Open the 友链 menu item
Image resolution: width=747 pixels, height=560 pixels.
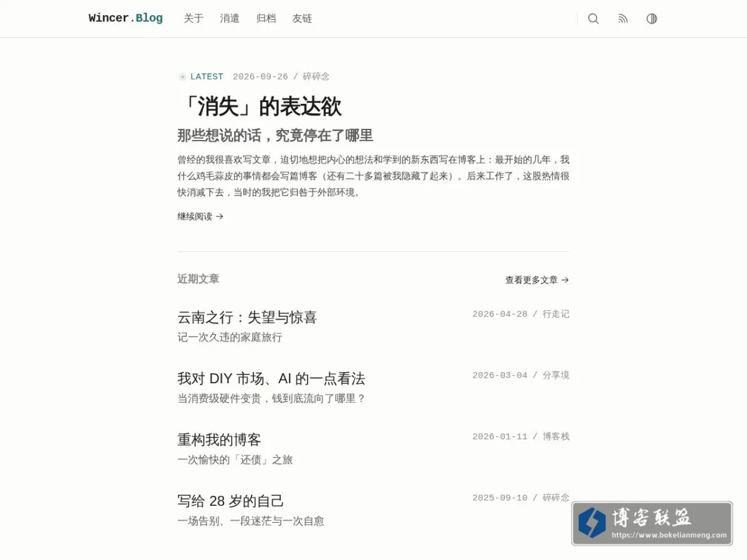coord(302,19)
